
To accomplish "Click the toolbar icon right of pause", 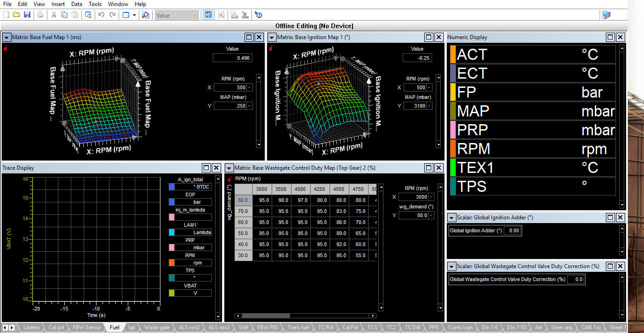I will click(234, 15).
